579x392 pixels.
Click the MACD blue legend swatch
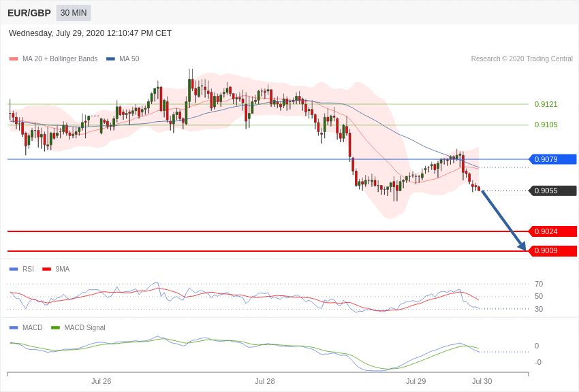point(14,327)
